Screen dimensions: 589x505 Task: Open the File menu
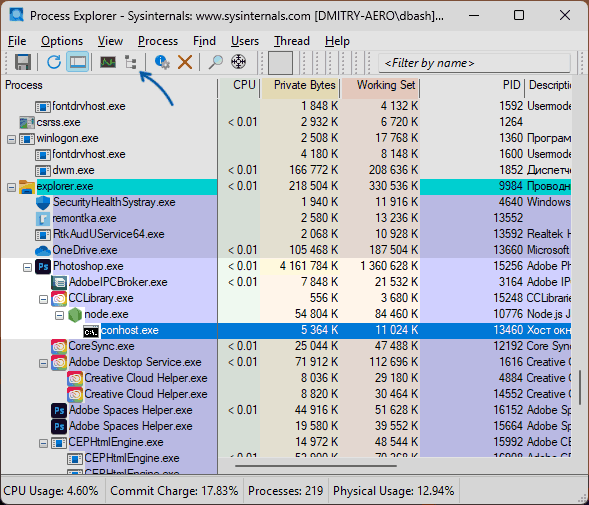tap(17, 41)
